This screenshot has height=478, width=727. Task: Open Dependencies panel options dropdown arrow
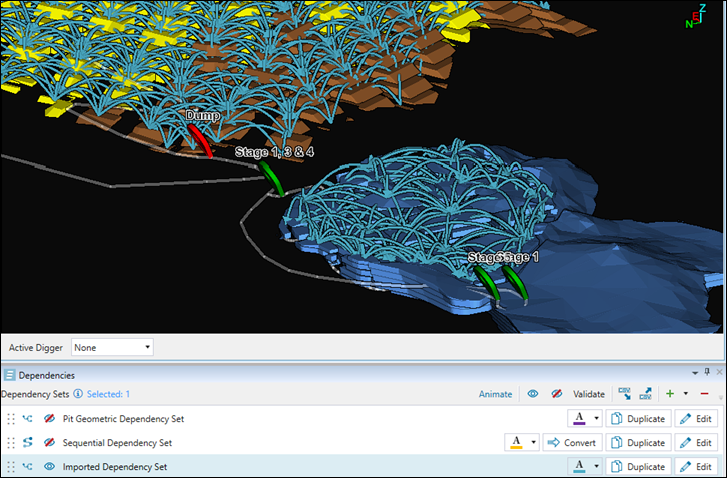(694, 374)
